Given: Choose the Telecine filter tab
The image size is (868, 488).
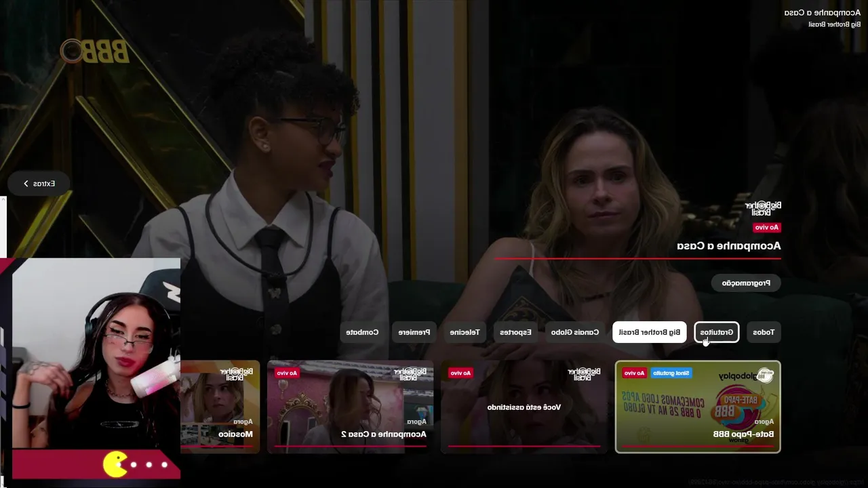Looking at the screenshot, I should coord(465,332).
